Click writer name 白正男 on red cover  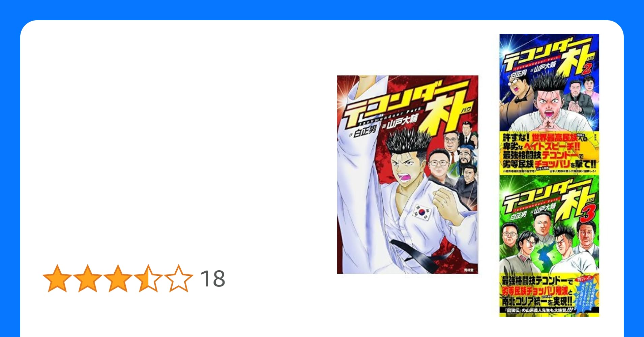tap(364, 129)
